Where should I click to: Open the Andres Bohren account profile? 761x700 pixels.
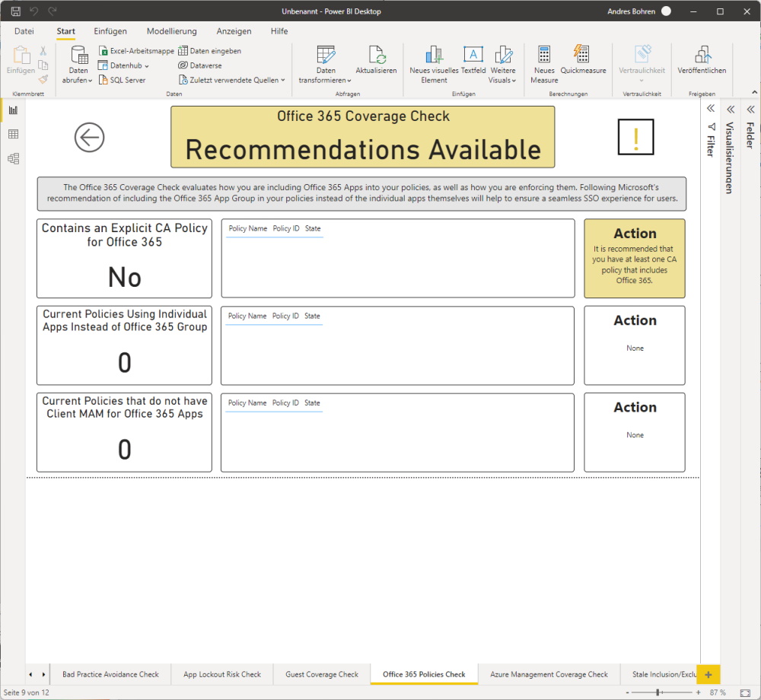[x=638, y=11]
